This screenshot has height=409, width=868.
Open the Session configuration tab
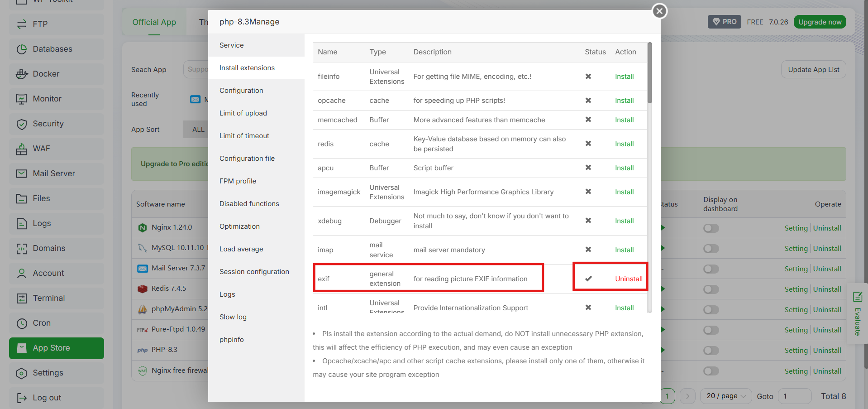(x=256, y=272)
